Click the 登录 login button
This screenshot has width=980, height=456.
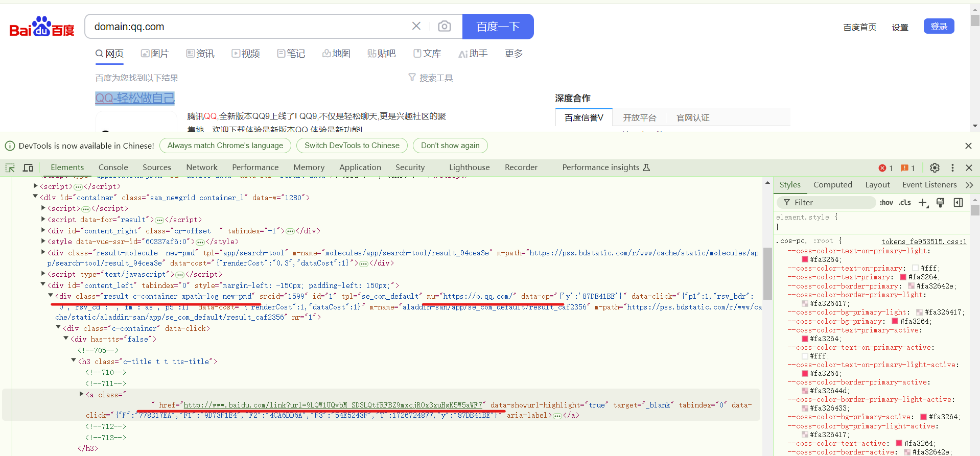pyautogui.click(x=939, y=26)
